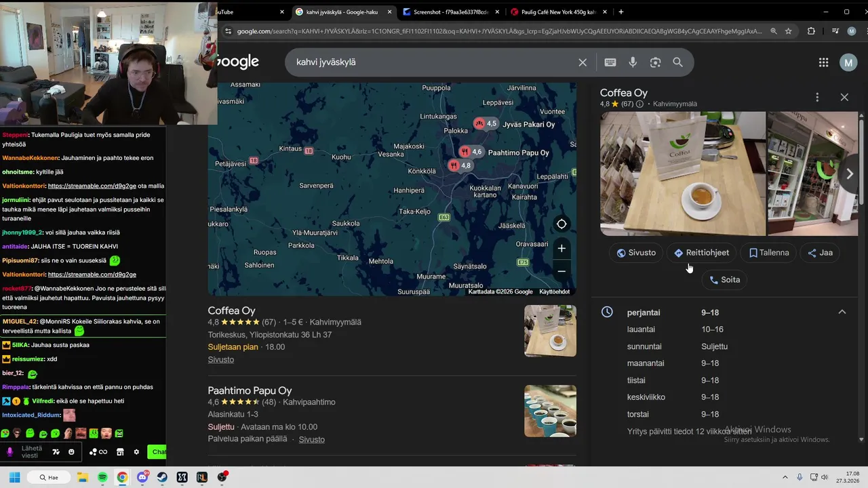Focus the browser address bar URL
The image size is (868, 488).
coord(499,31)
